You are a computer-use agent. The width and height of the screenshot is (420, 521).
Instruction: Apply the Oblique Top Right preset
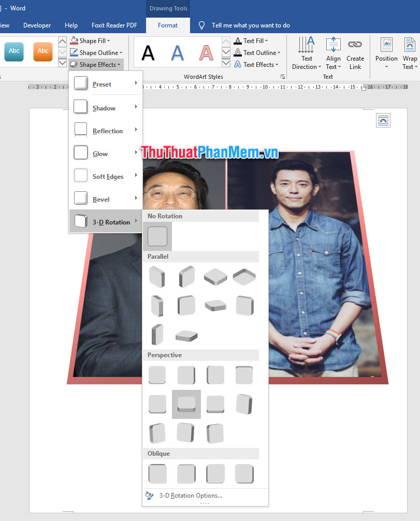186,474
